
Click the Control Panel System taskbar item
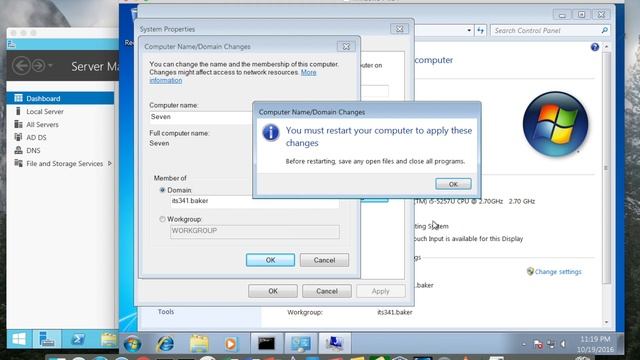[300, 344]
